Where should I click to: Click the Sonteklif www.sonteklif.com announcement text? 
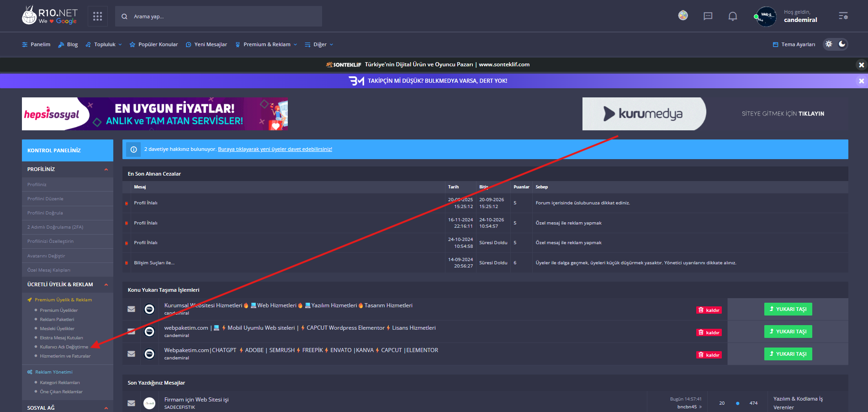447,64
